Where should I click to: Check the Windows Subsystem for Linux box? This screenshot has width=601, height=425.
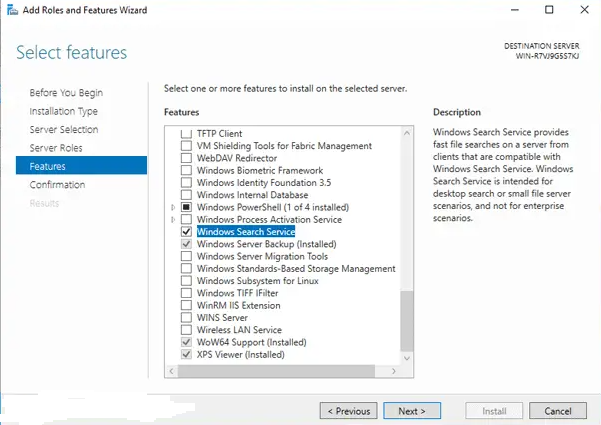click(186, 281)
